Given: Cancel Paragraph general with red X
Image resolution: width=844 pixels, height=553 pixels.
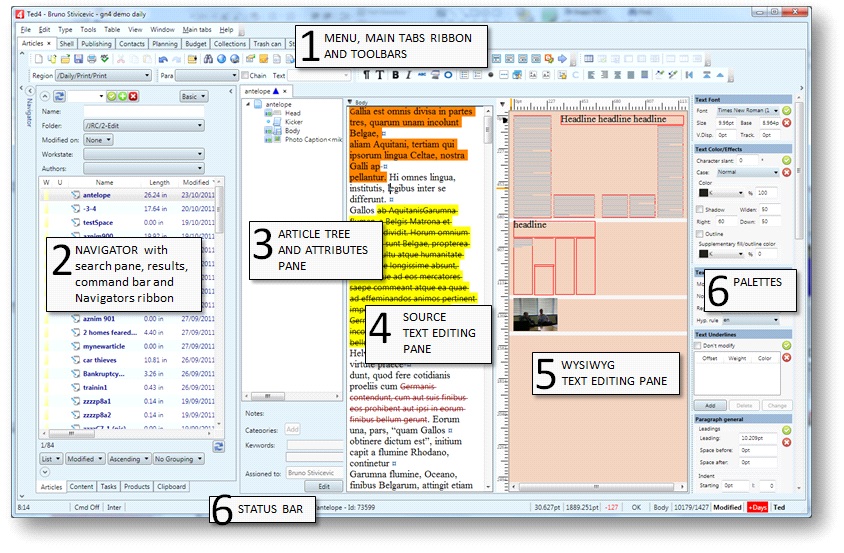Looking at the screenshot, I should [x=786, y=442].
